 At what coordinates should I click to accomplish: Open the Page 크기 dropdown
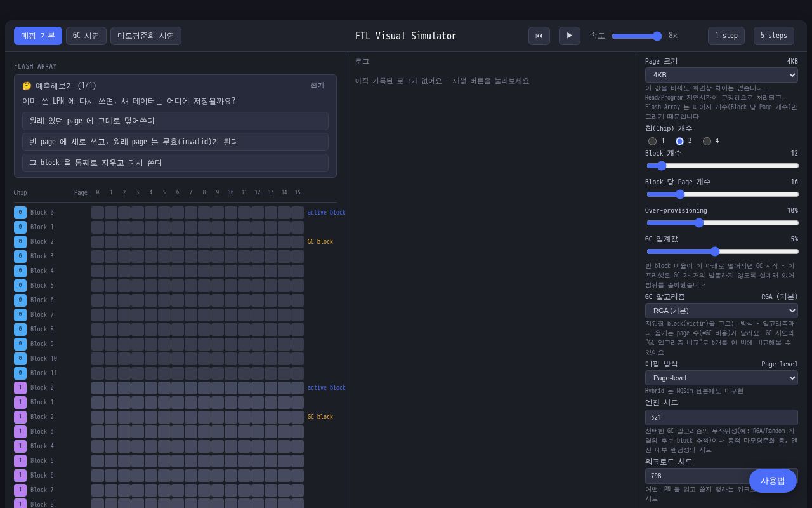[x=721, y=75]
